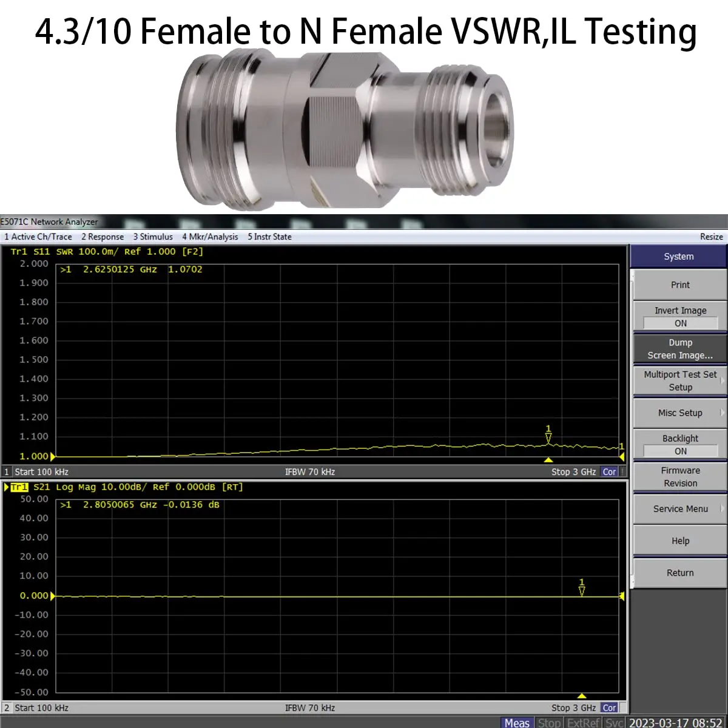The image size is (728, 728).
Task: Select marker 1 on the S21 trace
Action: 582,587
